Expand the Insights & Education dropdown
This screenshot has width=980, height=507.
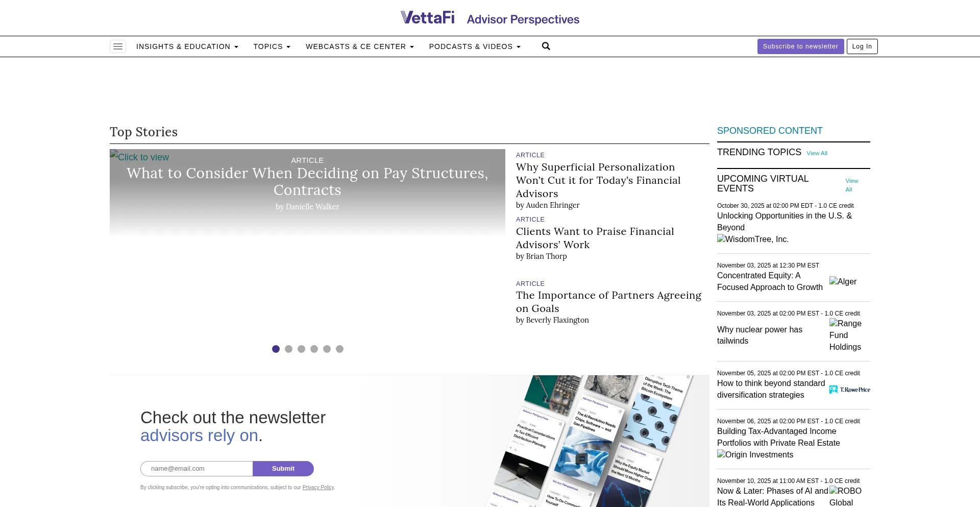[x=187, y=46]
